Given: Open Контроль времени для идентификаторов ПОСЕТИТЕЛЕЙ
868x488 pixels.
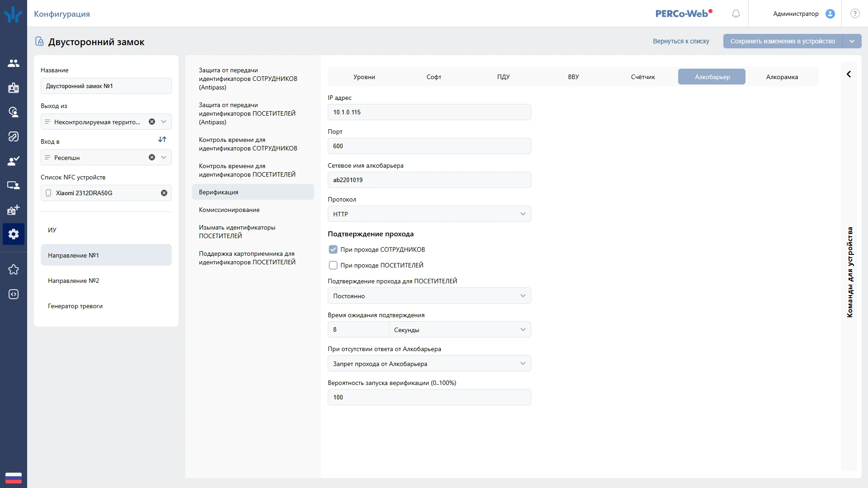Looking at the screenshot, I should 253,170.
